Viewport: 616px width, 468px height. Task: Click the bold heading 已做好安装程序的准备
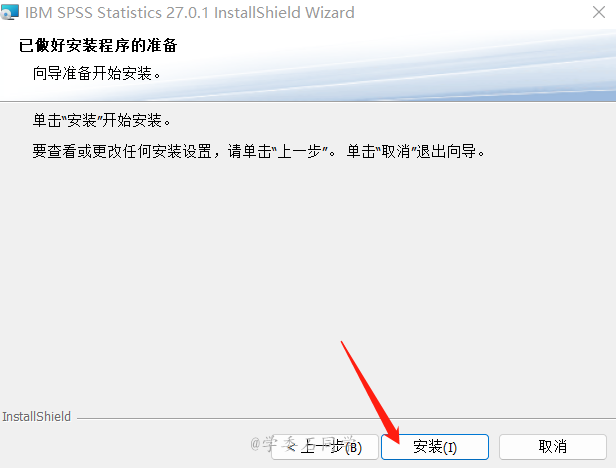(x=98, y=45)
